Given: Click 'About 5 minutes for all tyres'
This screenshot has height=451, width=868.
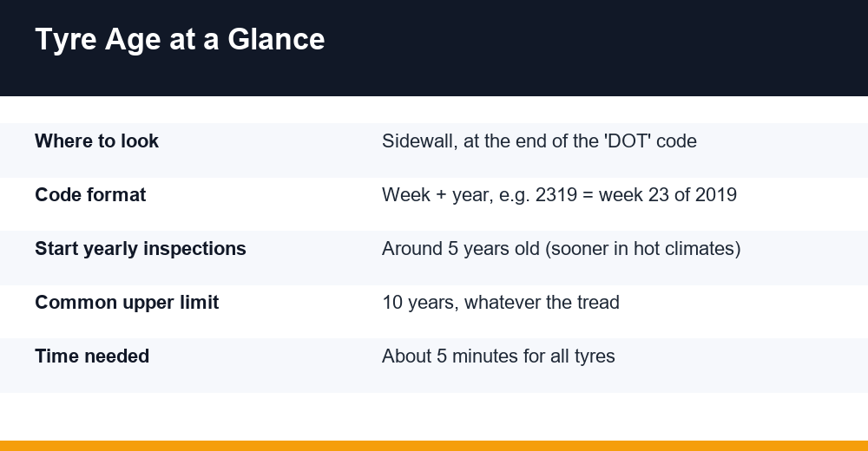Looking at the screenshot, I should tap(498, 356).
